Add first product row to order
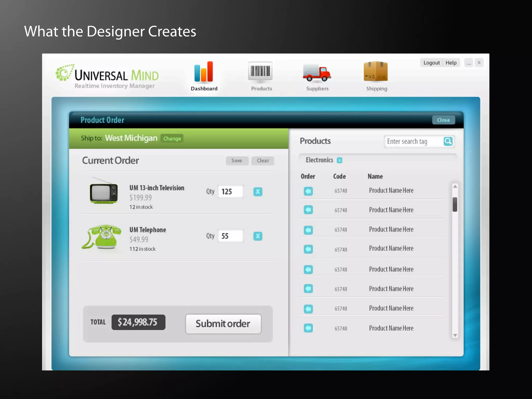532x399 pixels. [308, 191]
